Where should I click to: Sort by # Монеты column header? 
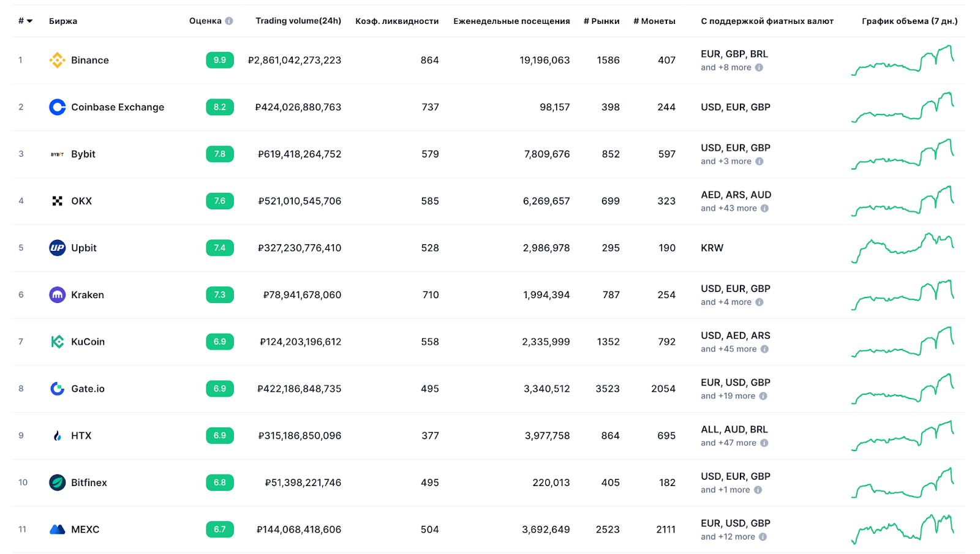coord(654,21)
